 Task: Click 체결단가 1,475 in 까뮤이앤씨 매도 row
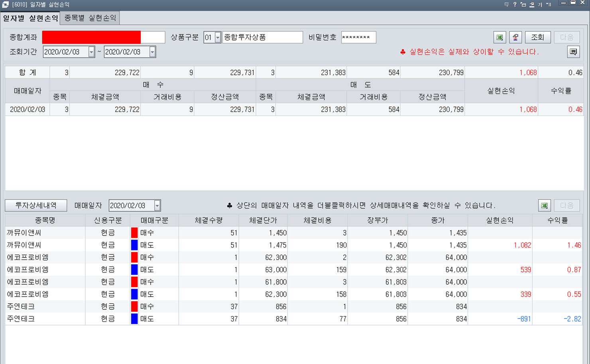click(277, 245)
